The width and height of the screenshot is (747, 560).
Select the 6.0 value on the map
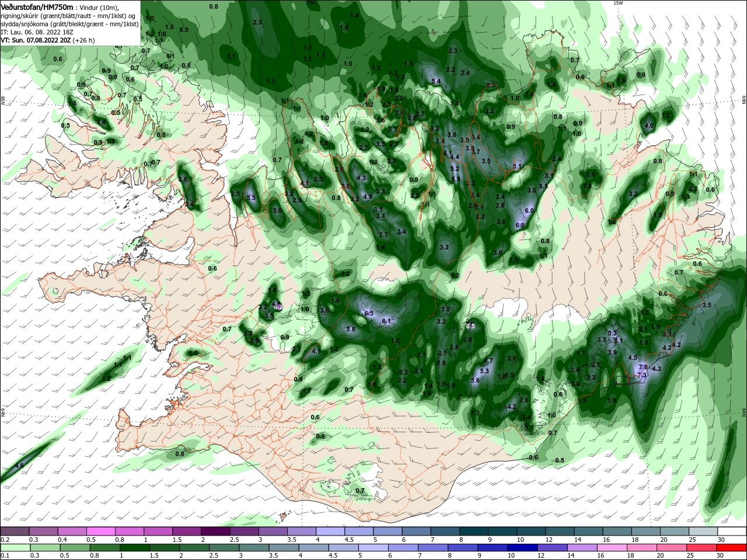(529, 211)
